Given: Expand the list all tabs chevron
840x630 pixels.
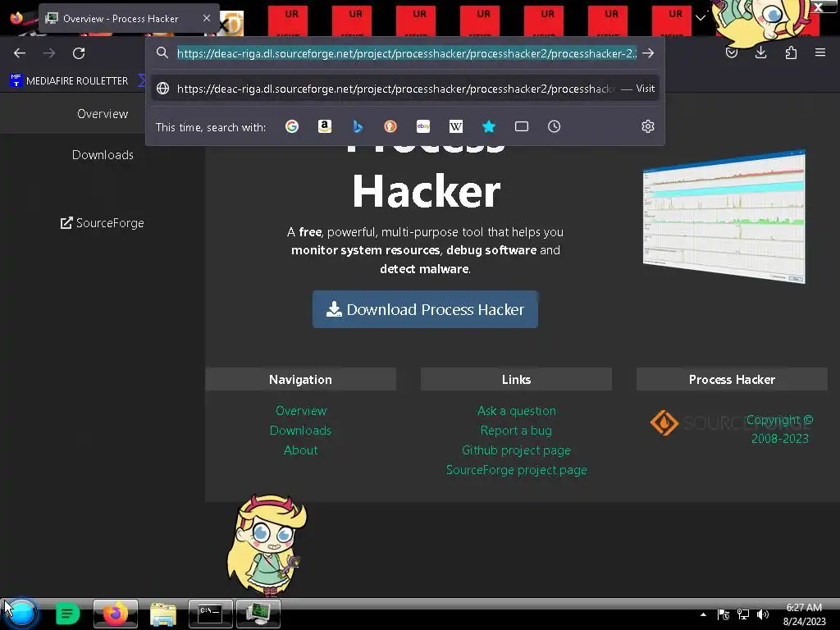Looking at the screenshot, I should point(701,18).
